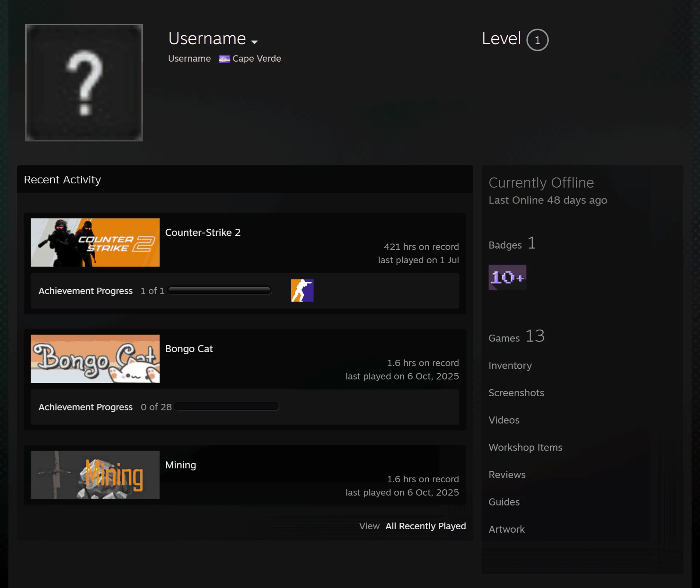Click the '421 hrs on record' text
The height and width of the screenshot is (588, 700).
click(421, 247)
